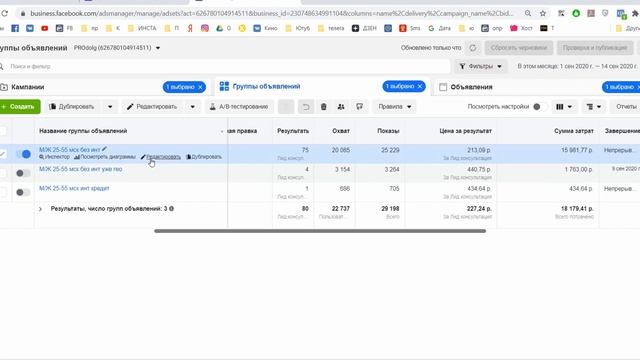The image size is (640, 360).
Task: Open the Yandex 'Я' bookmark
Action: (x=190, y=28)
